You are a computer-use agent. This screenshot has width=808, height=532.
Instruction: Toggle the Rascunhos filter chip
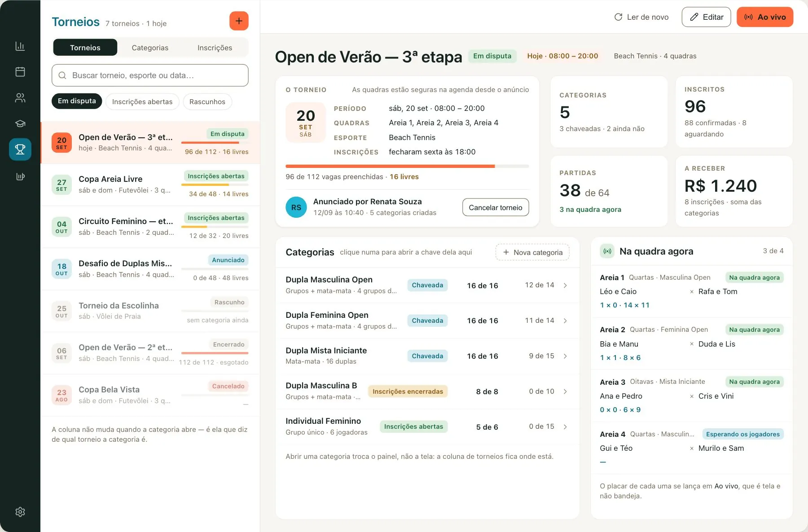pos(207,101)
